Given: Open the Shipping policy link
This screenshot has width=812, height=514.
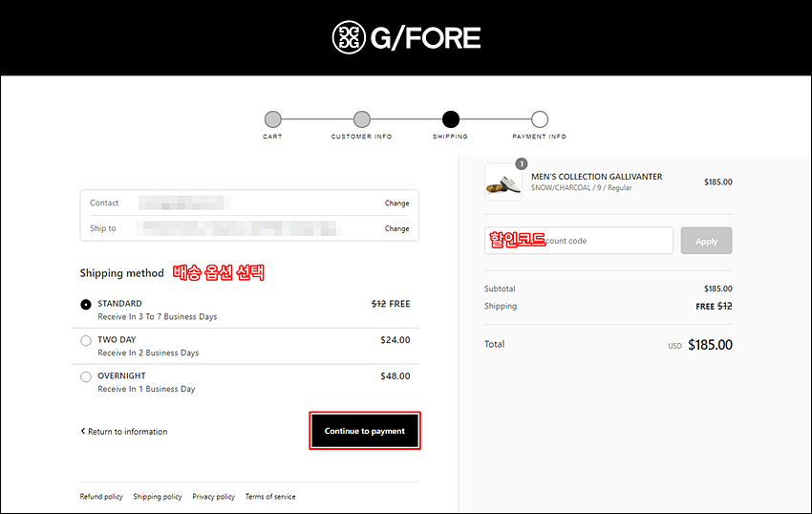Looking at the screenshot, I should click(x=158, y=497).
